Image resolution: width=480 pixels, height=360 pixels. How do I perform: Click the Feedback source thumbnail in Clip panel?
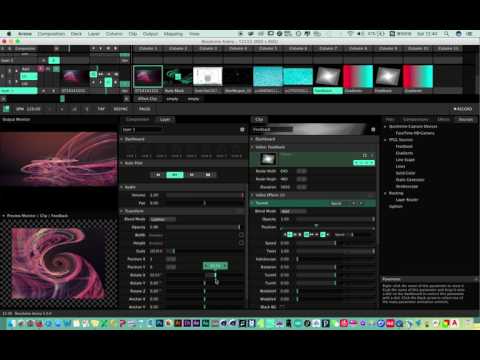click(x=268, y=159)
